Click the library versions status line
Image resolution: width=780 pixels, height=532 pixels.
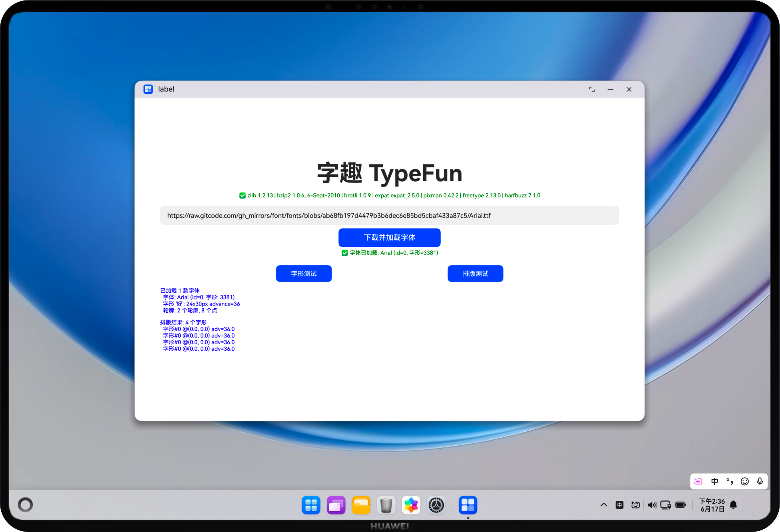point(390,196)
